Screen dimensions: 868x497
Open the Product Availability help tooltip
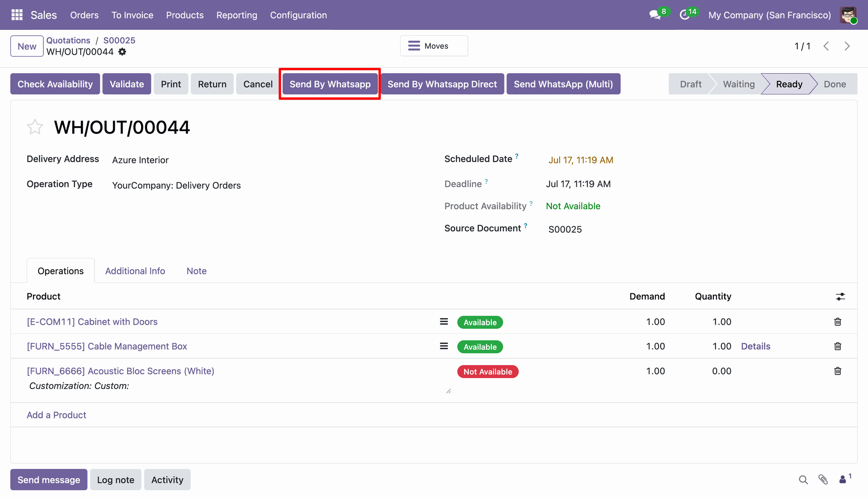(531, 203)
